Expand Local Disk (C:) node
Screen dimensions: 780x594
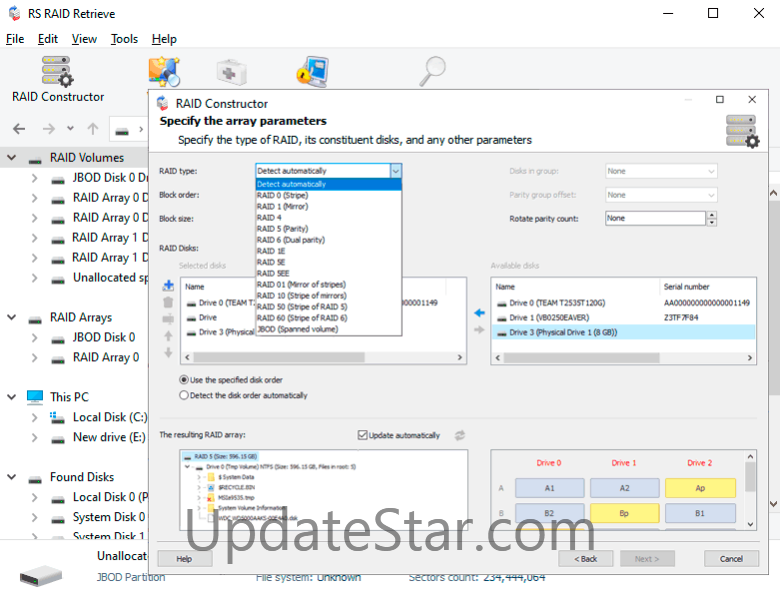(x=34, y=417)
